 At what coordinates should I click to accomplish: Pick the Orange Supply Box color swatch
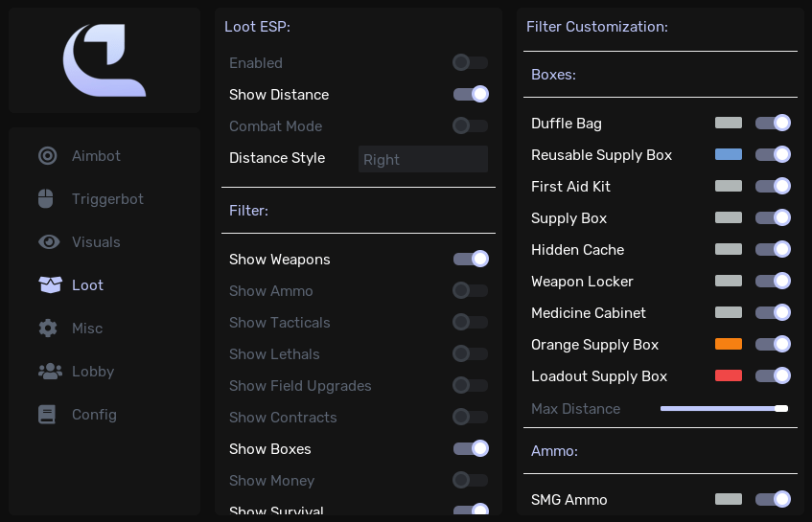[728, 344]
